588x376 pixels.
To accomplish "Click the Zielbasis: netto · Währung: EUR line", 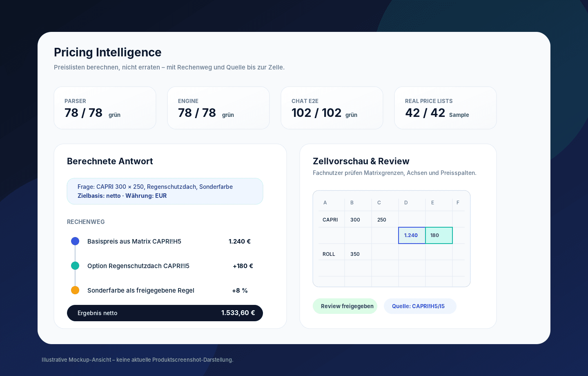I will point(122,196).
